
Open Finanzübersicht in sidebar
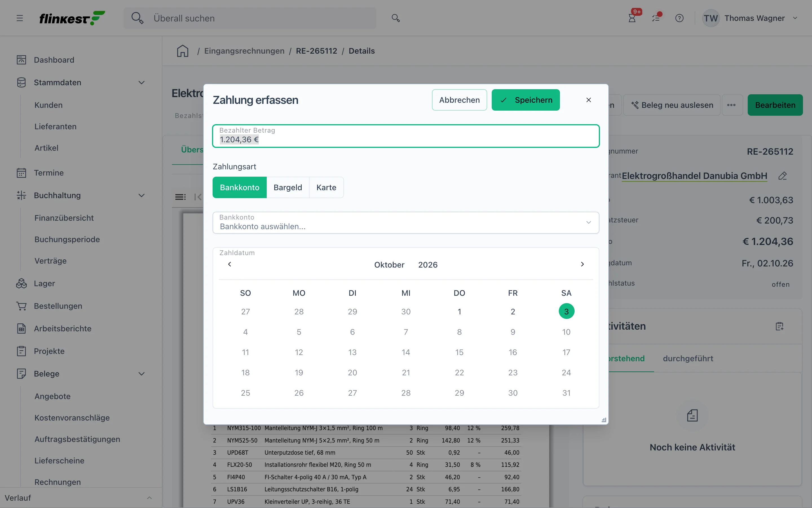[x=64, y=218]
